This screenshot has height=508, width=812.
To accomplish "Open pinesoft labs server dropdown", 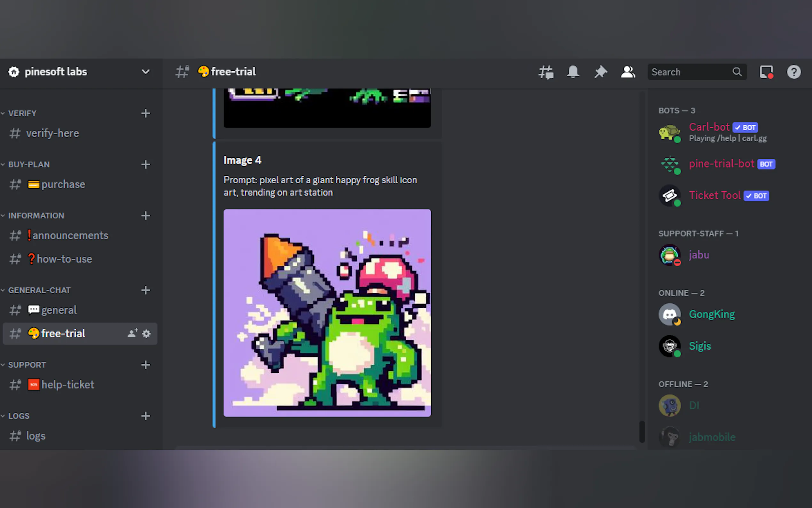I will pos(145,72).
